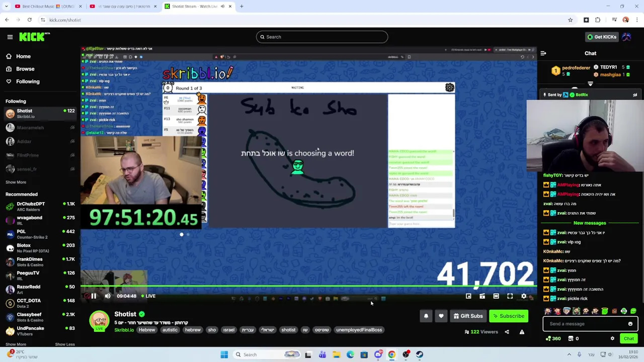Open recommended channel wvagabond
644x362 pixels.
tap(40, 220)
